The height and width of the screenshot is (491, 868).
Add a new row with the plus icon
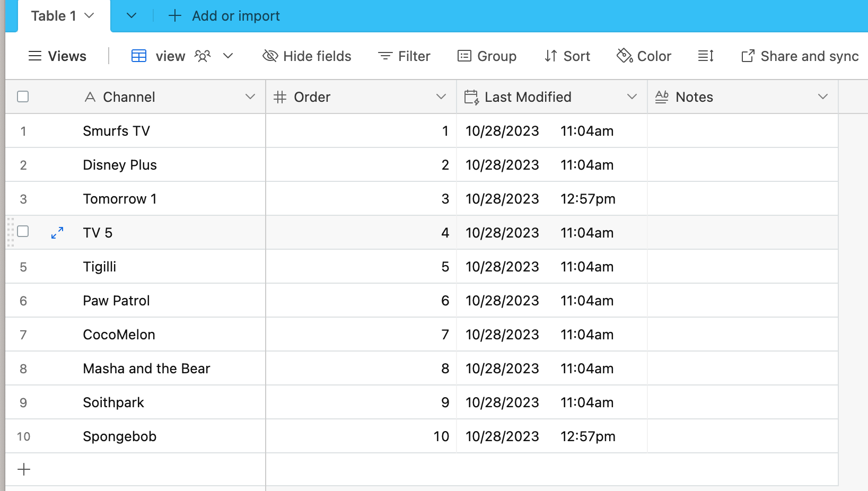coord(24,469)
